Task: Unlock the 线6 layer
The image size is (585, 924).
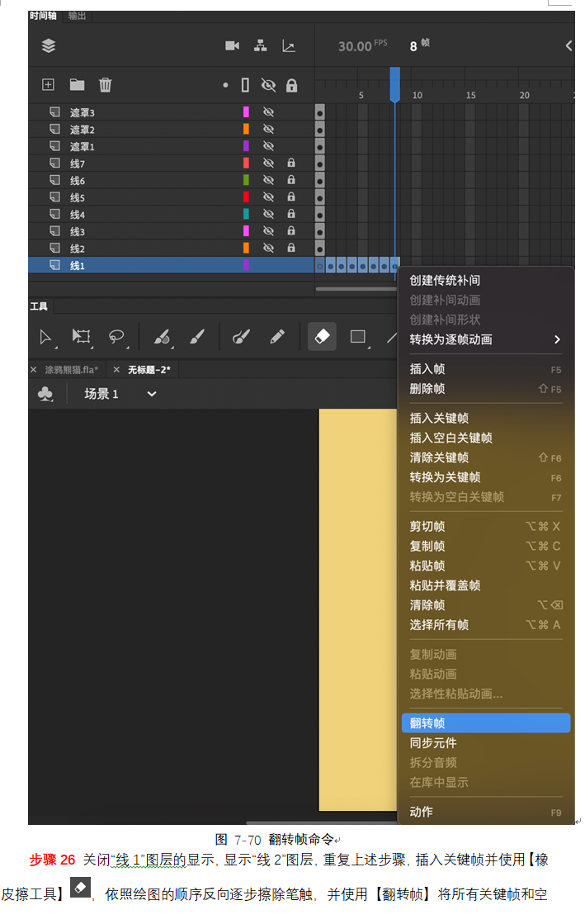Action: pos(291,180)
